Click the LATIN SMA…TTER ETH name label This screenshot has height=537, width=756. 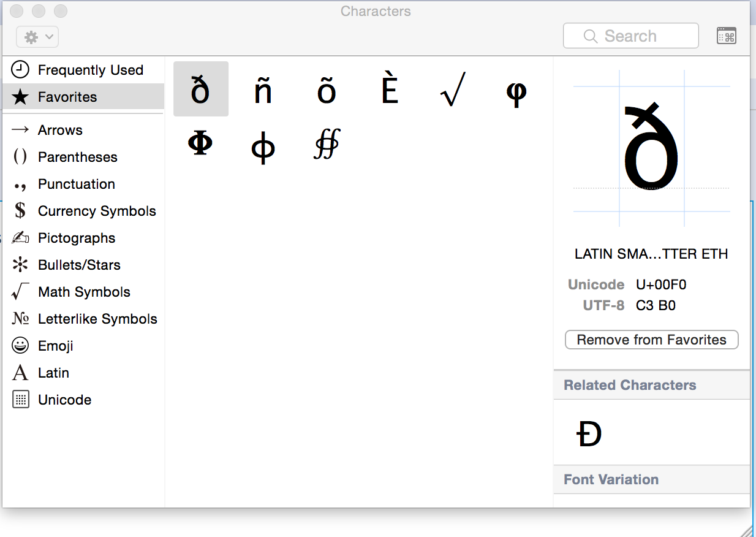[x=651, y=254]
